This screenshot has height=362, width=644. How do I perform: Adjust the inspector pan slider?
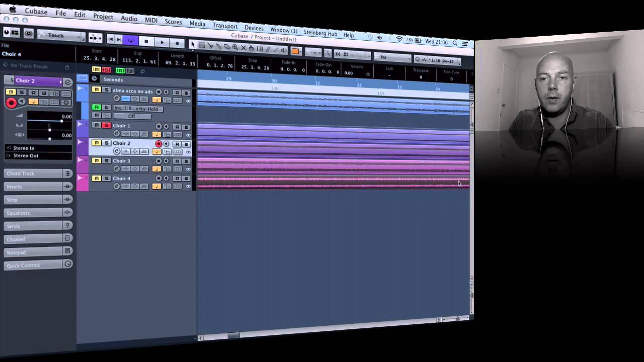coord(49,130)
